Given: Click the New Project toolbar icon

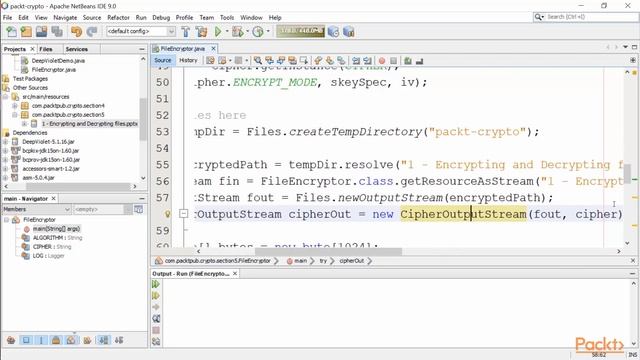Looking at the screenshot, I should pos(27,31).
